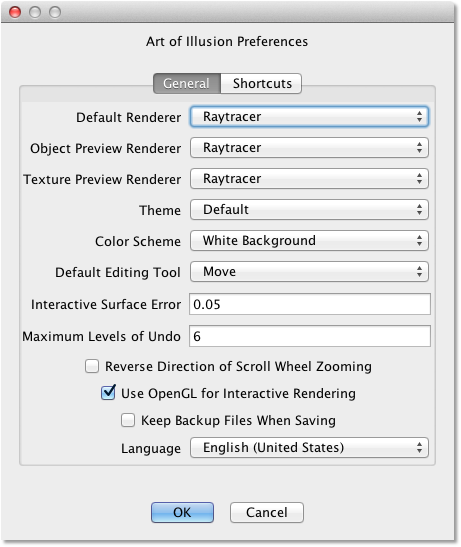Screen dimensions: 461x547
Task: Open the Default Editing Tool Move dropdown
Action: 309,272
